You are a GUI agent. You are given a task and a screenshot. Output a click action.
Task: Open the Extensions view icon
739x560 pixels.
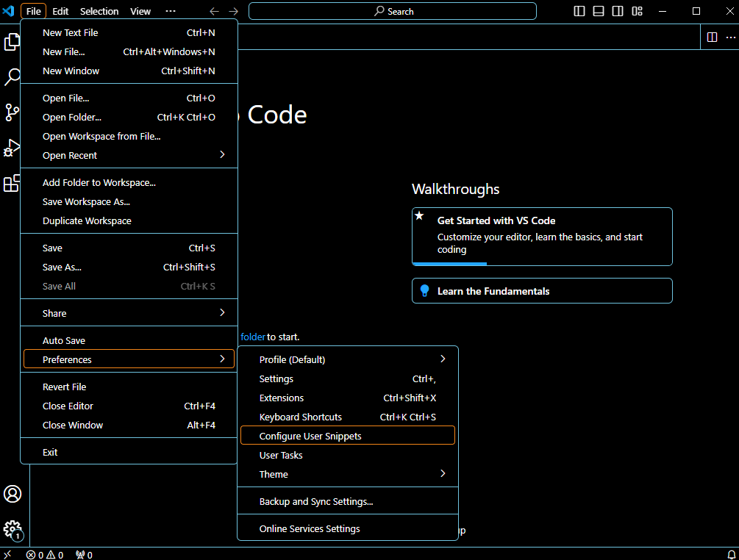point(12,183)
